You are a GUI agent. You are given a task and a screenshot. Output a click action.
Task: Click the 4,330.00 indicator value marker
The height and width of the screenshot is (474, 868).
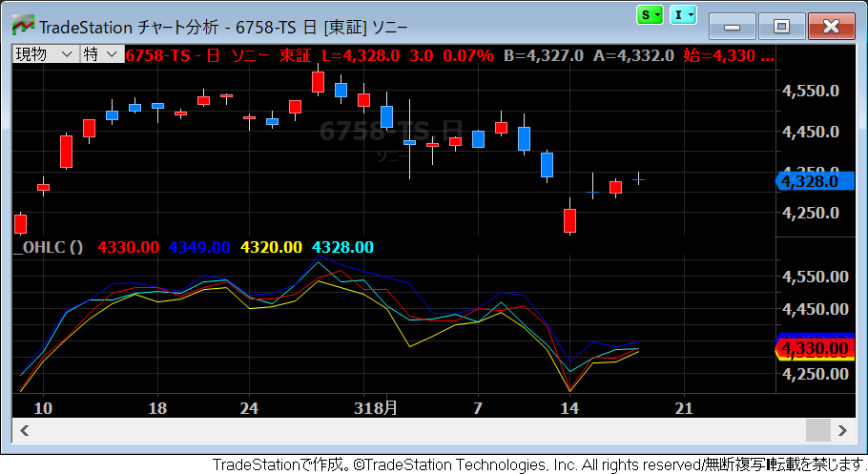pos(814,348)
